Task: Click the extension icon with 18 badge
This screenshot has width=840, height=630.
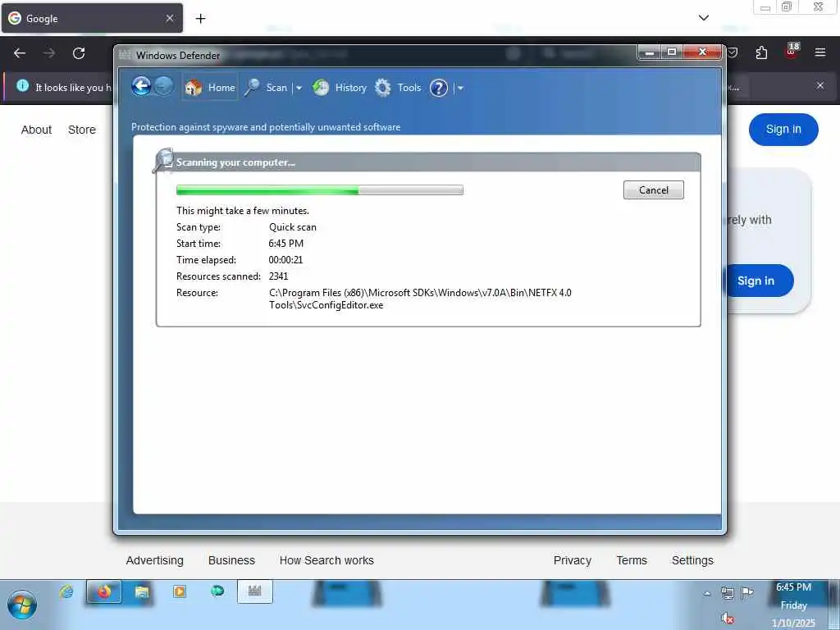Action: click(792, 51)
